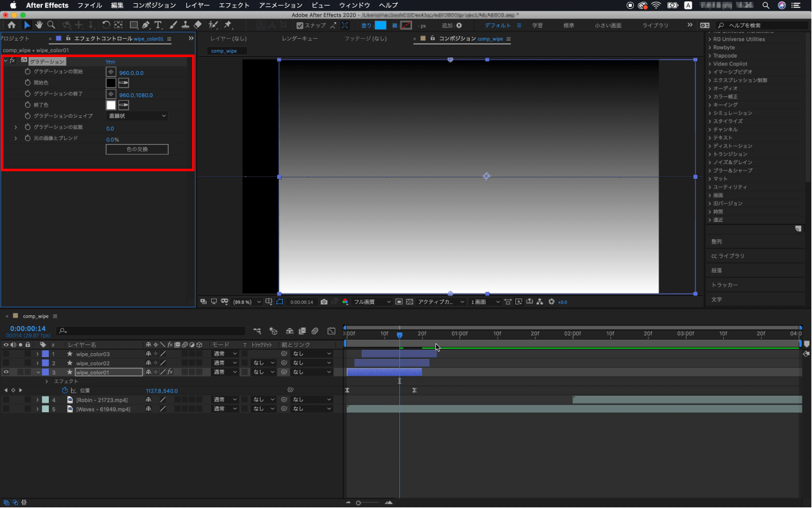
Task: Select the Eraser tool
Action: [197, 25]
